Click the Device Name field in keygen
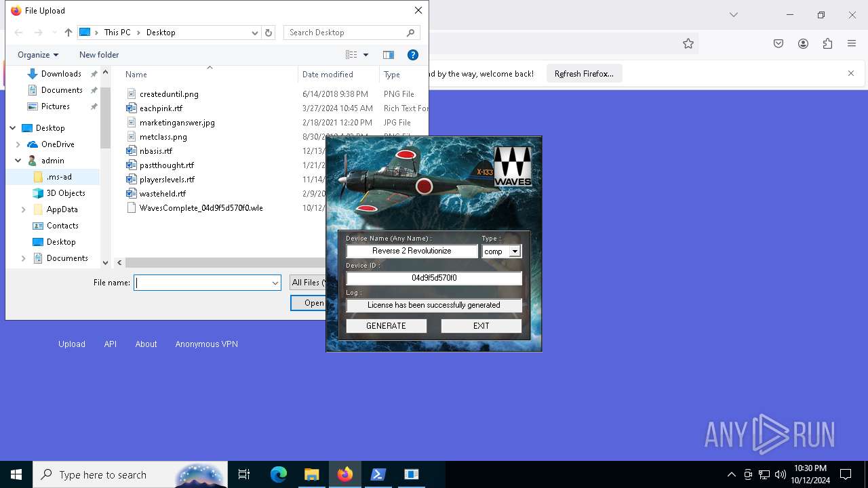 click(x=412, y=251)
